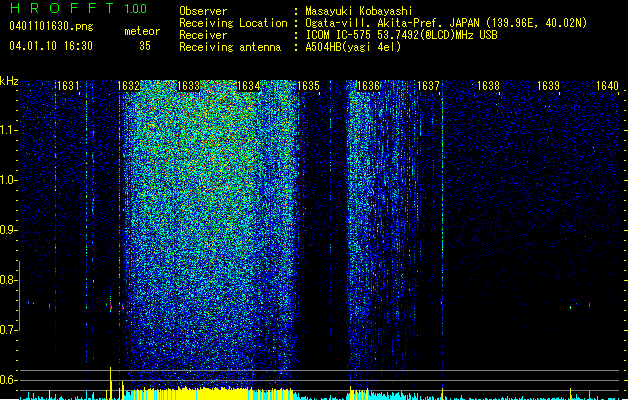
Task: Click antenna value A504HB(yagi 4el)
Action: (x=353, y=47)
